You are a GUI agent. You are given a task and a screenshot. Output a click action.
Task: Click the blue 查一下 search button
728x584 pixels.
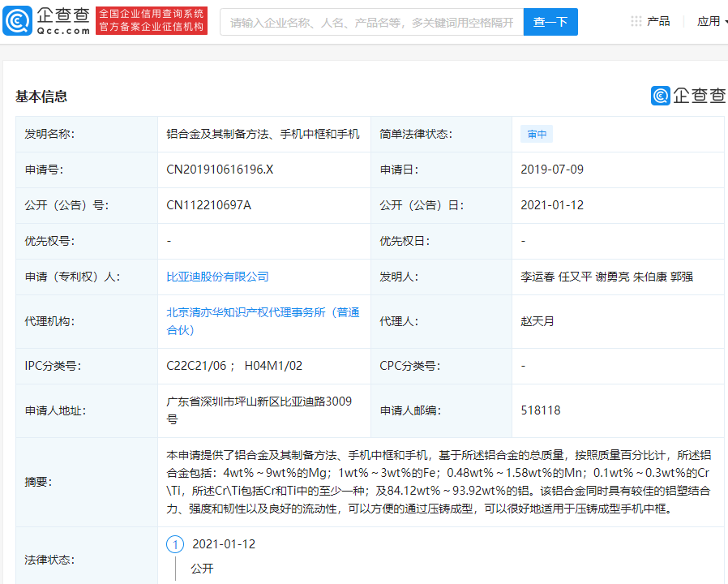(x=550, y=21)
